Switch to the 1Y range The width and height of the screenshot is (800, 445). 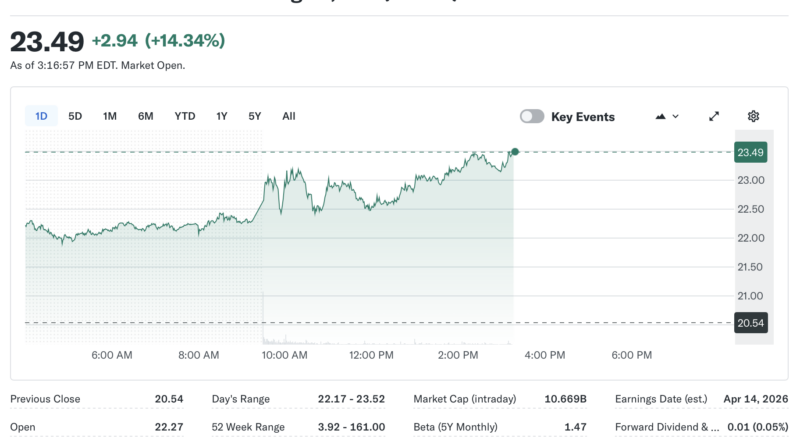tap(222, 116)
